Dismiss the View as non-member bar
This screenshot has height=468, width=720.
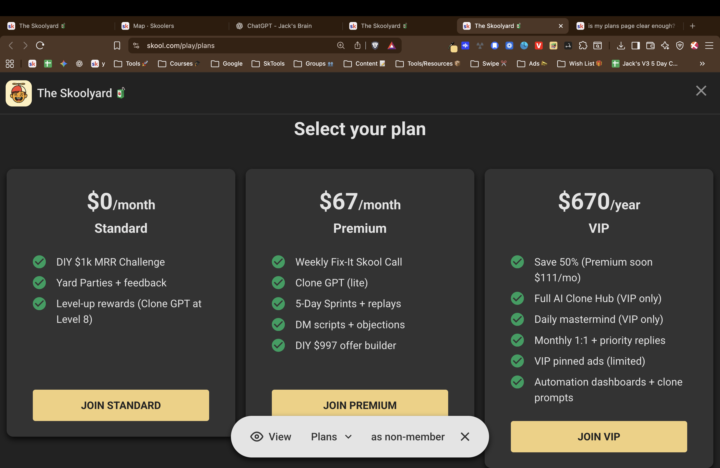(465, 437)
